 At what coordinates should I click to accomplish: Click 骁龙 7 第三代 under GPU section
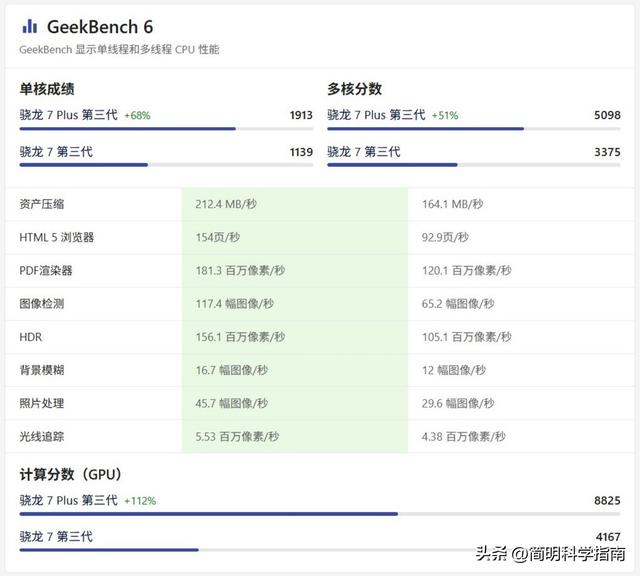pyautogui.click(x=56, y=537)
